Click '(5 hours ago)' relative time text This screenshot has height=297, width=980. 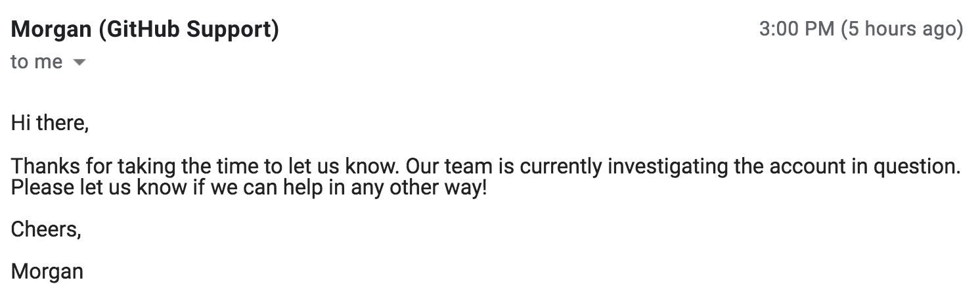[902, 30]
